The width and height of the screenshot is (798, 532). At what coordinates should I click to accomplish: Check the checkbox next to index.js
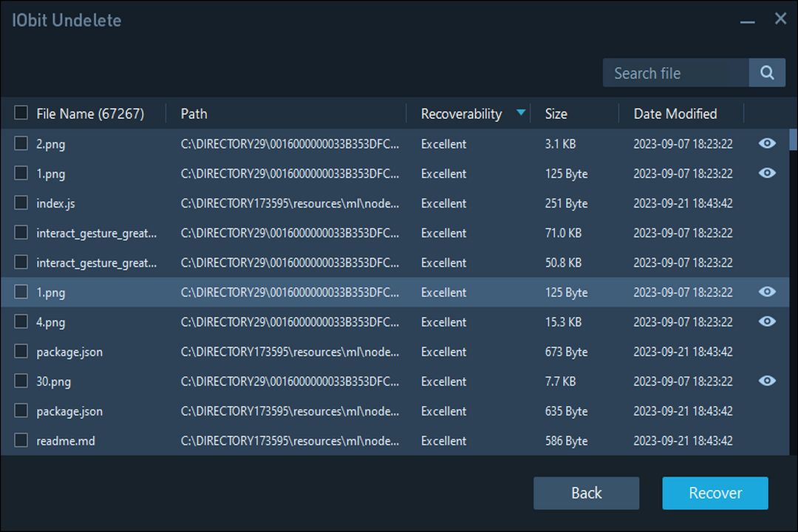21,203
